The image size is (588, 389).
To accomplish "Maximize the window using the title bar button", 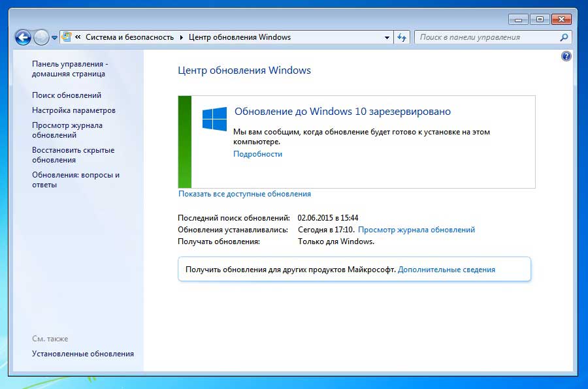I will click(x=540, y=20).
